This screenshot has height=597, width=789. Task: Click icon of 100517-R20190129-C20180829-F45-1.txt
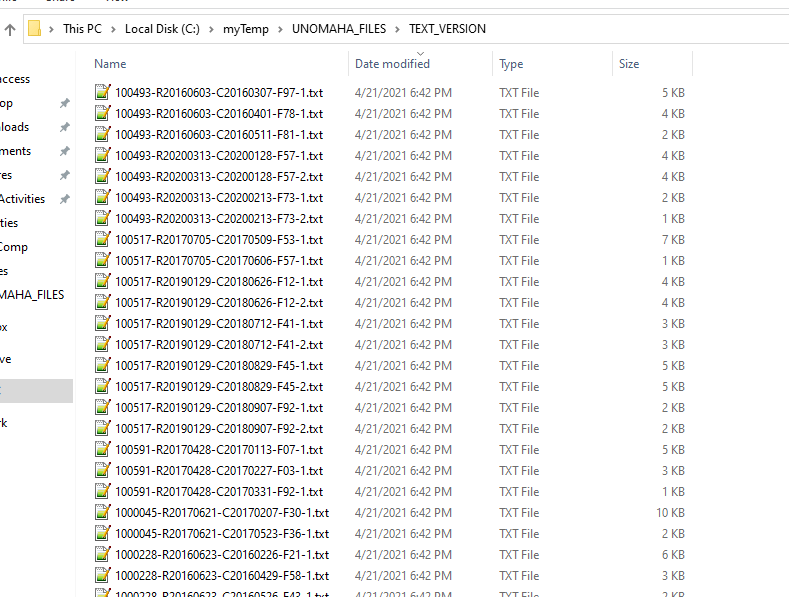point(103,365)
